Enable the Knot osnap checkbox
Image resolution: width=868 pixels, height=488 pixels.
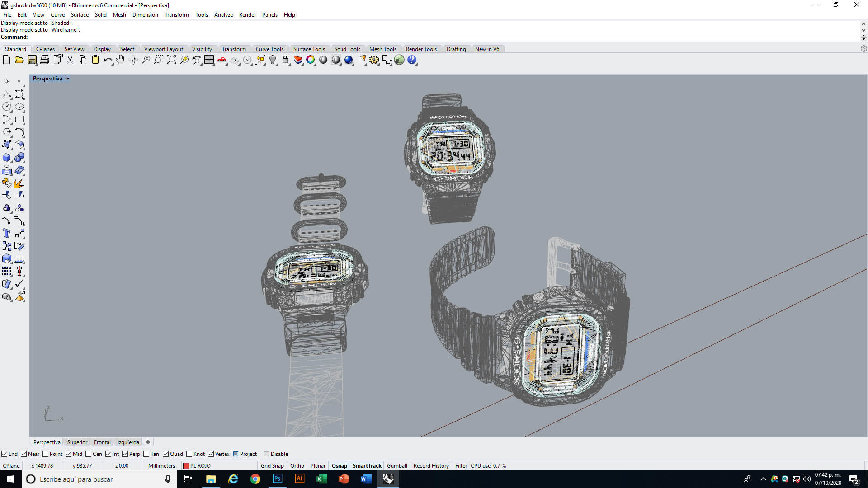[x=189, y=454]
